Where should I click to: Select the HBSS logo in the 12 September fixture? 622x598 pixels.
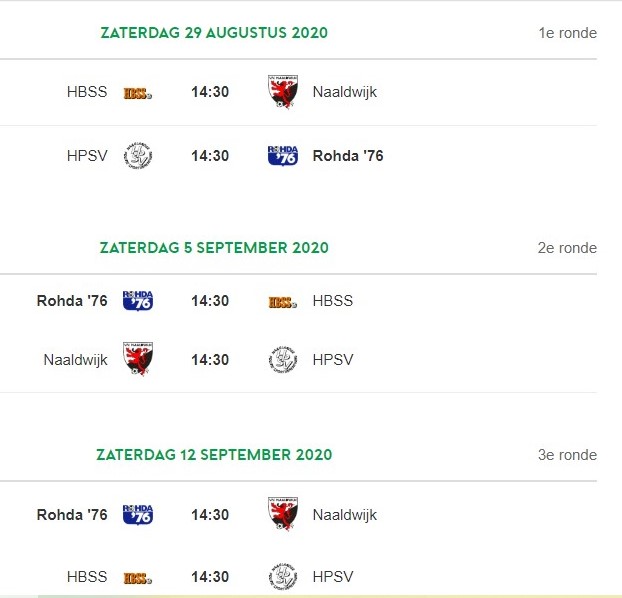pos(137,578)
